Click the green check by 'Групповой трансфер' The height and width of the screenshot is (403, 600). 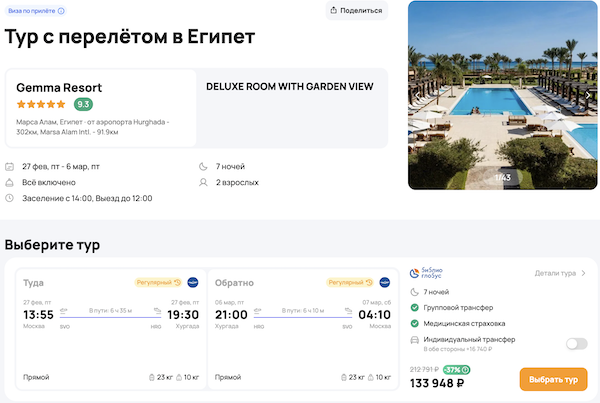(x=415, y=308)
